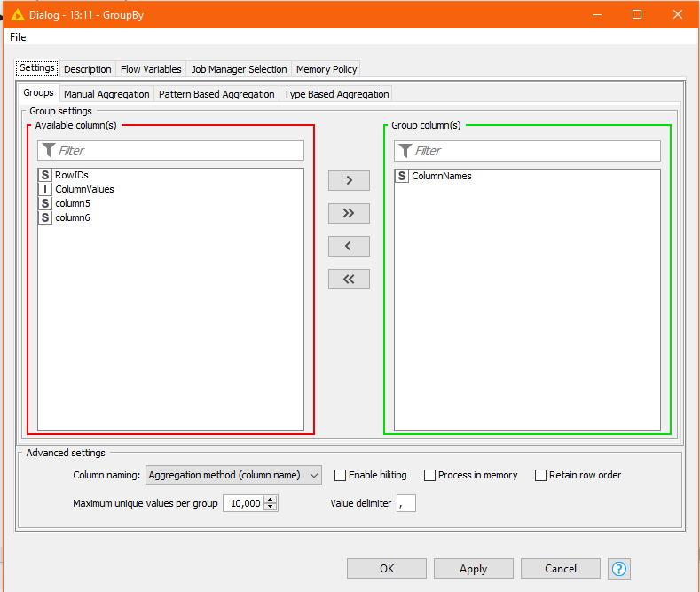
Task: Open the Memory Policy tab
Action: pyautogui.click(x=326, y=69)
